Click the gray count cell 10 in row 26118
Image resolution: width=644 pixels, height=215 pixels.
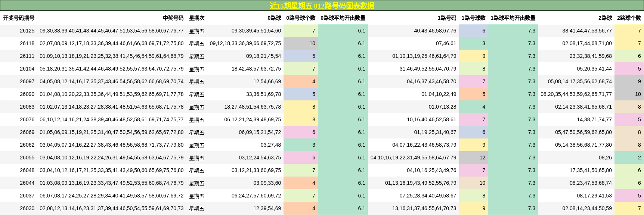click(301, 43)
